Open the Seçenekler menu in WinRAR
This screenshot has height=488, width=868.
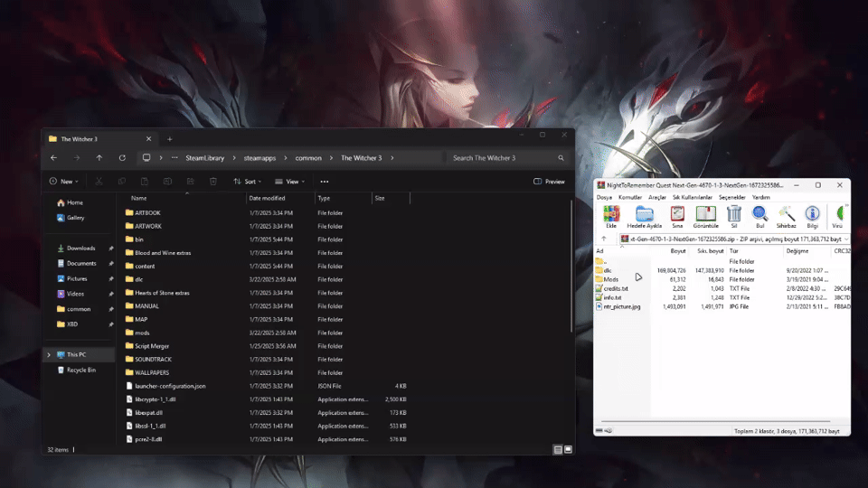pyautogui.click(x=731, y=197)
